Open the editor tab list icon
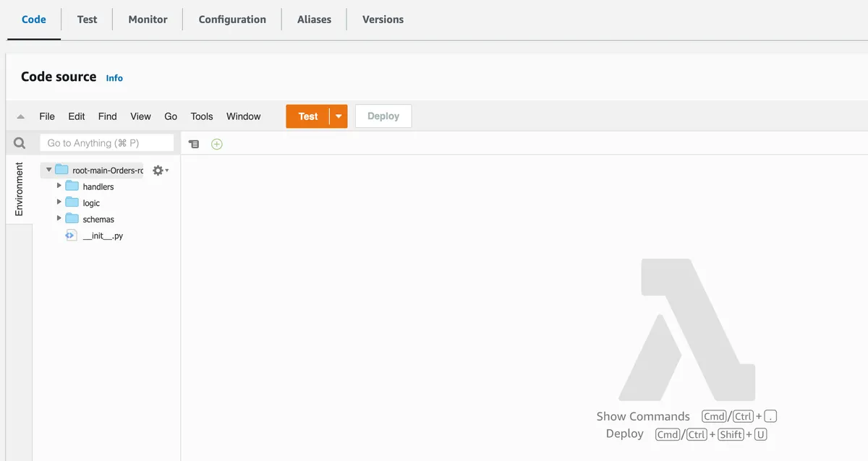The height and width of the screenshot is (461, 868). (x=194, y=143)
